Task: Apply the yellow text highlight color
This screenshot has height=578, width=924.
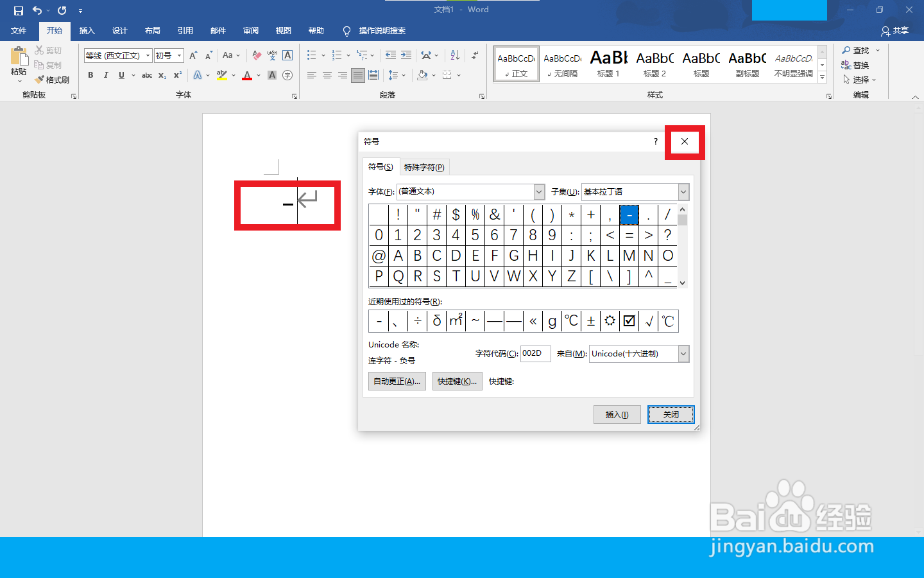Action: (x=222, y=75)
